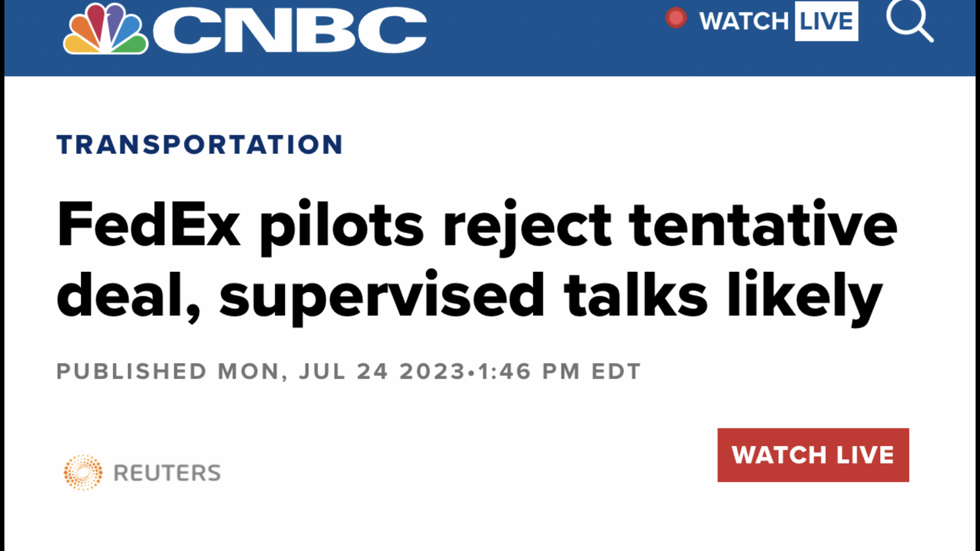Click the bullet separator between date and time
The width and height of the screenshot is (980, 551).
(x=472, y=372)
